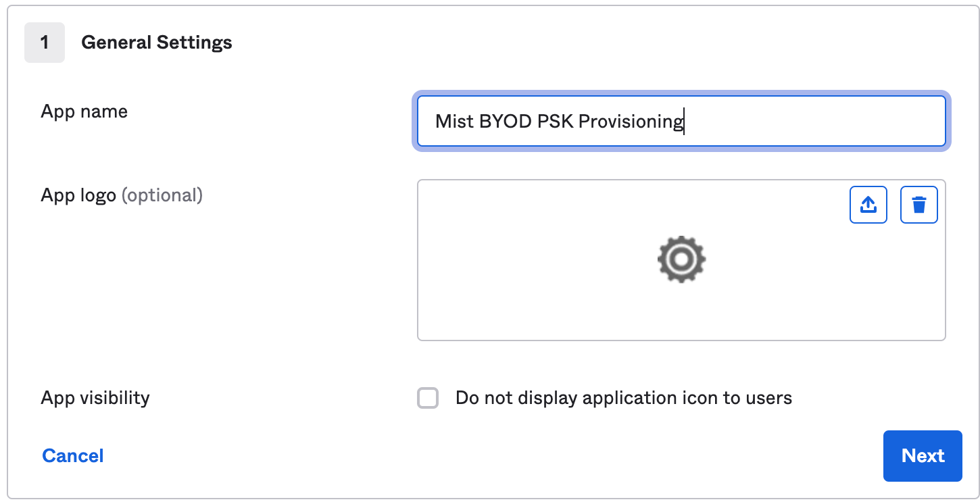Click the 'General Settings' section heading

pyautogui.click(x=157, y=43)
